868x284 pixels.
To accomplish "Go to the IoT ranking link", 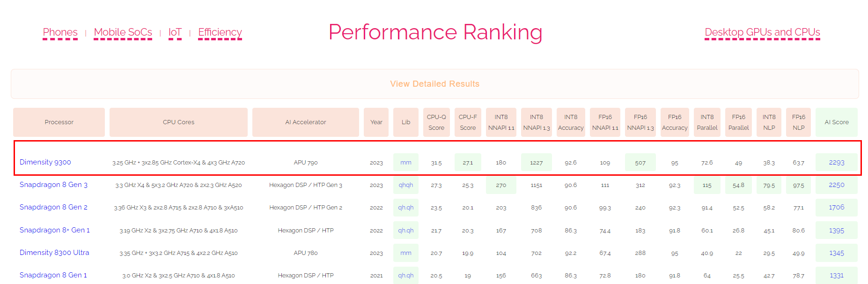I will [175, 32].
